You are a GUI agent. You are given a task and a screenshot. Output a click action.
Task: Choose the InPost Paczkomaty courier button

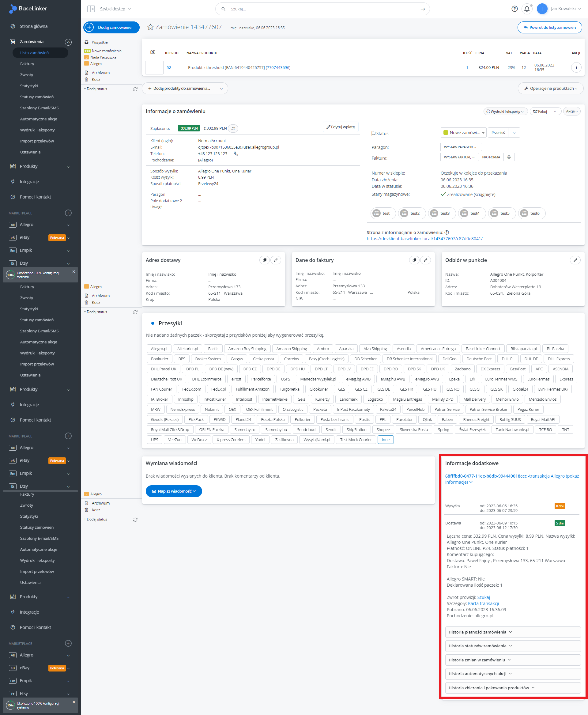tap(353, 409)
